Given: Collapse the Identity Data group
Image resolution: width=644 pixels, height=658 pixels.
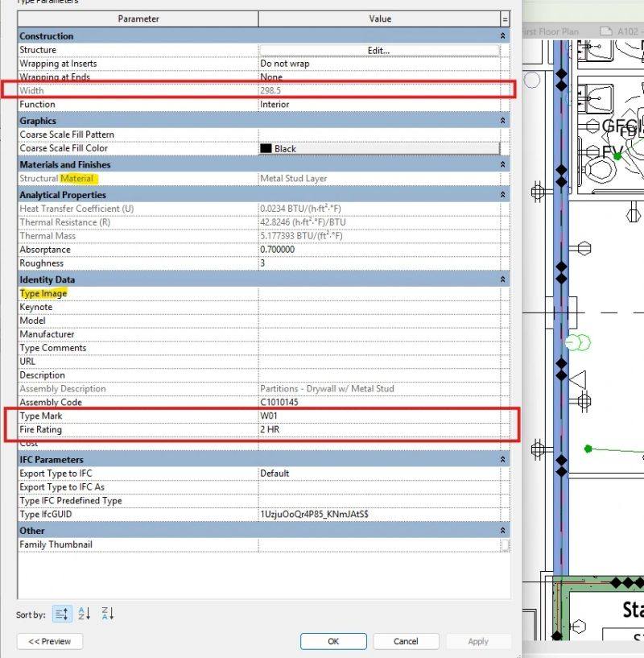Looking at the screenshot, I should [502, 279].
